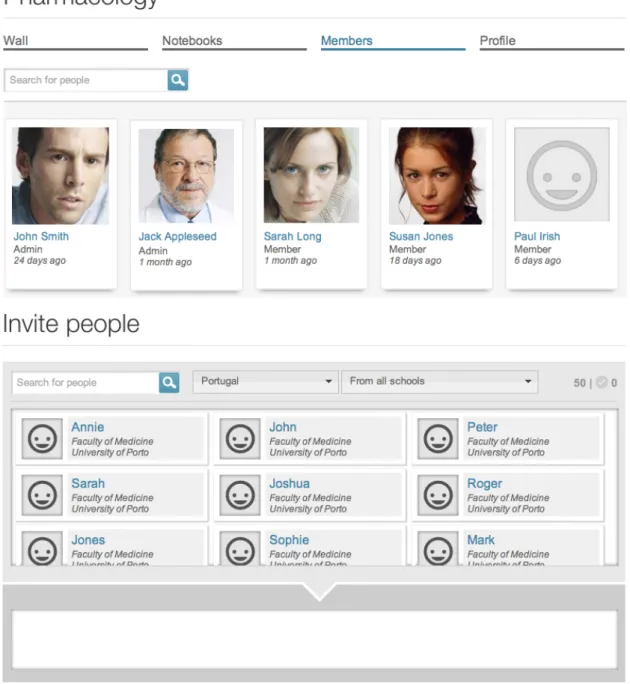Click the '18 days ago' text under Susan Jones
The width and height of the screenshot is (630, 684).
tap(415, 260)
